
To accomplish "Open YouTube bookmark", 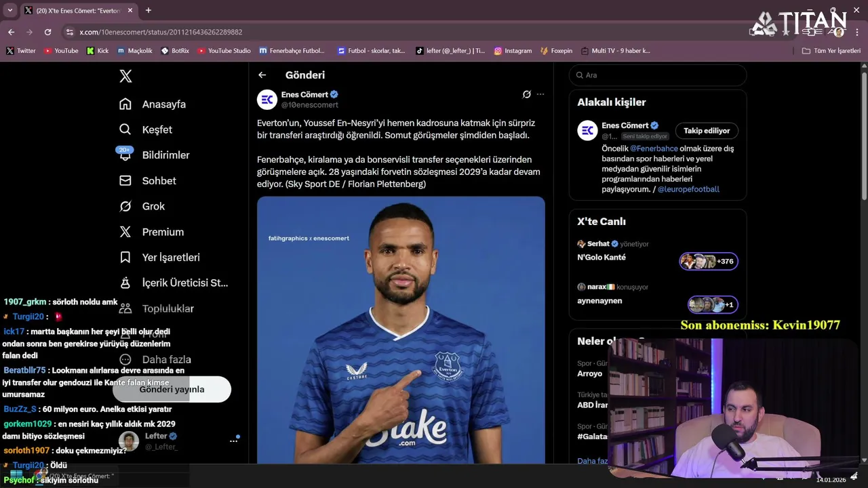I will (x=61, y=51).
